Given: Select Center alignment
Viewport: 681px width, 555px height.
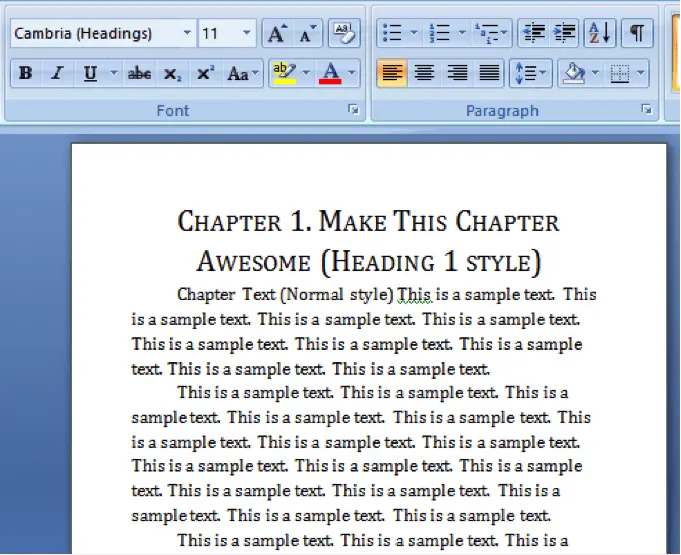Looking at the screenshot, I should click(424, 73).
